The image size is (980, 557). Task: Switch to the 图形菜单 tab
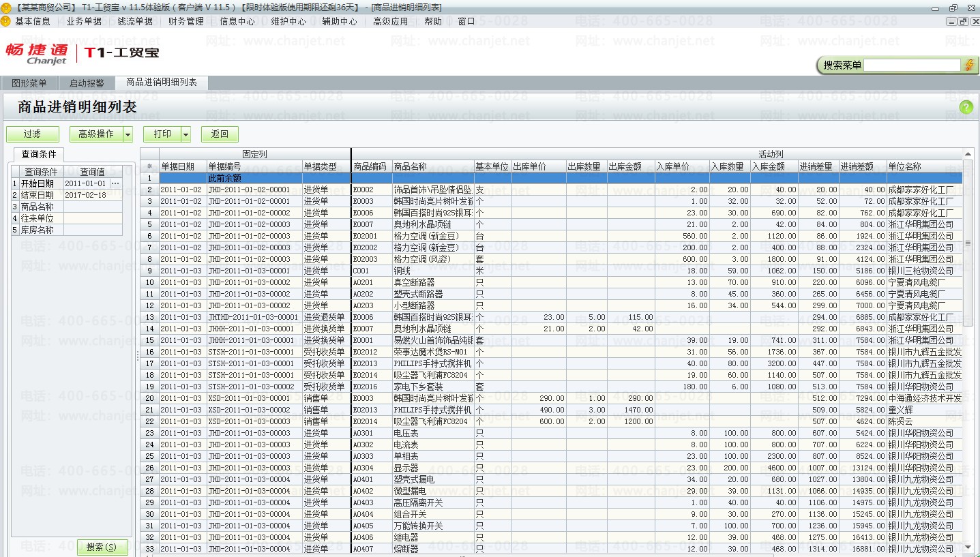pos(29,83)
